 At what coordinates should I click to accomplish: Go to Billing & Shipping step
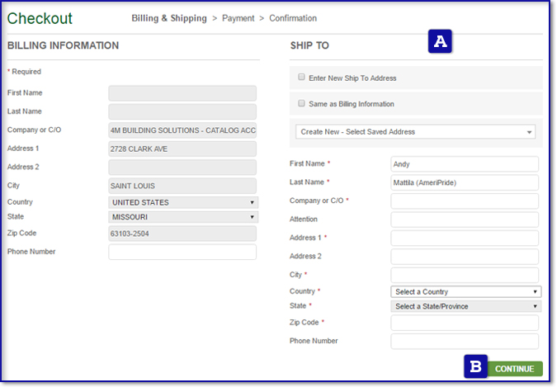pyautogui.click(x=169, y=18)
